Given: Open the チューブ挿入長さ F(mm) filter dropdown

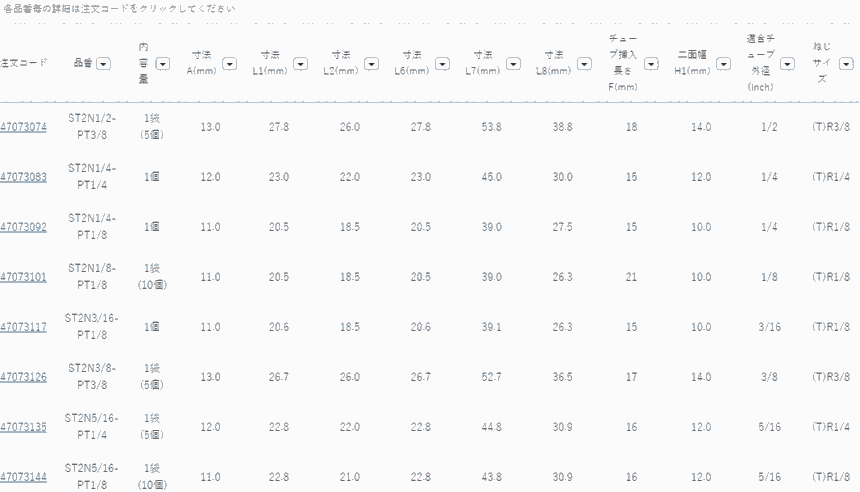Looking at the screenshot, I should [x=651, y=63].
